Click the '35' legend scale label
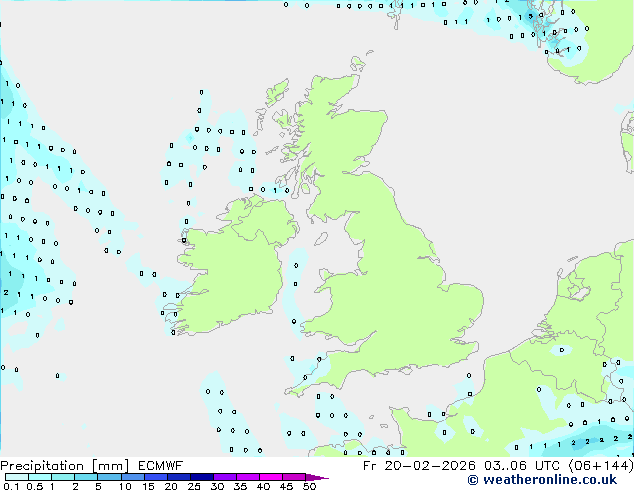 click(x=240, y=486)
